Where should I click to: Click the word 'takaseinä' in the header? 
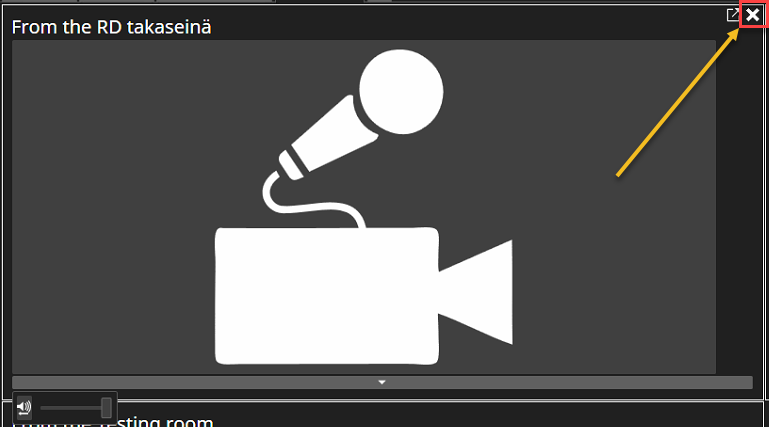point(169,27)
